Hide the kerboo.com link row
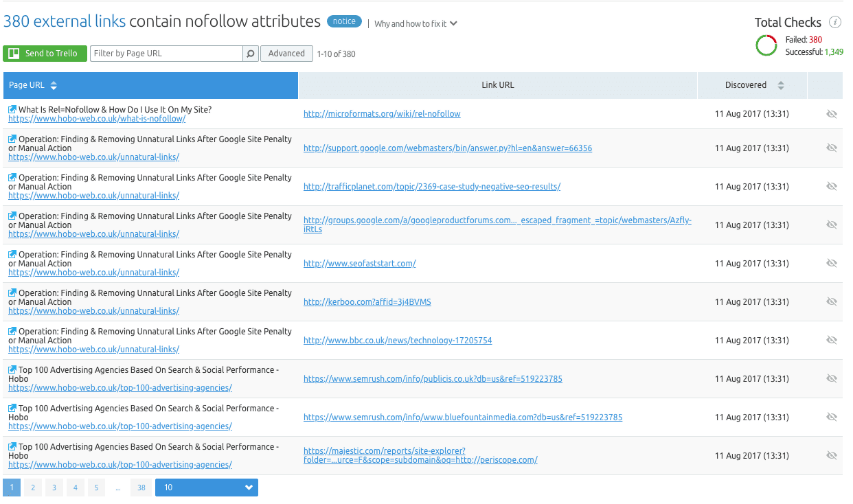 832,301
